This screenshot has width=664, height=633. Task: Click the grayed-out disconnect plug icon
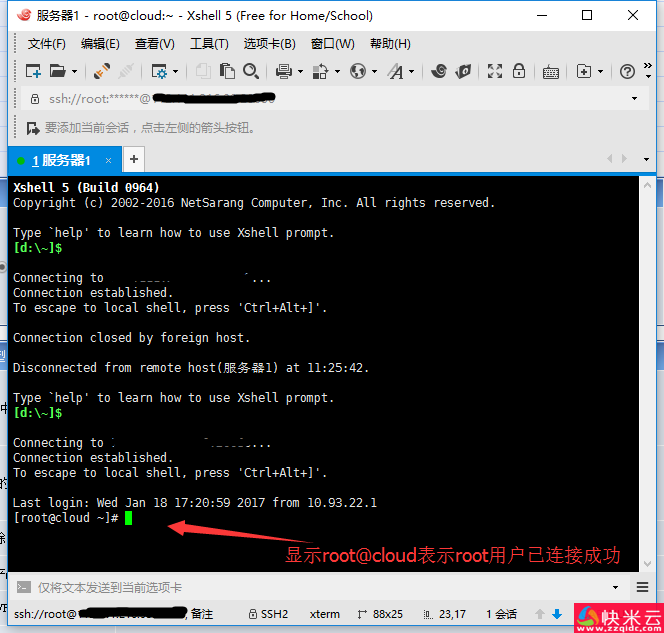126,71
